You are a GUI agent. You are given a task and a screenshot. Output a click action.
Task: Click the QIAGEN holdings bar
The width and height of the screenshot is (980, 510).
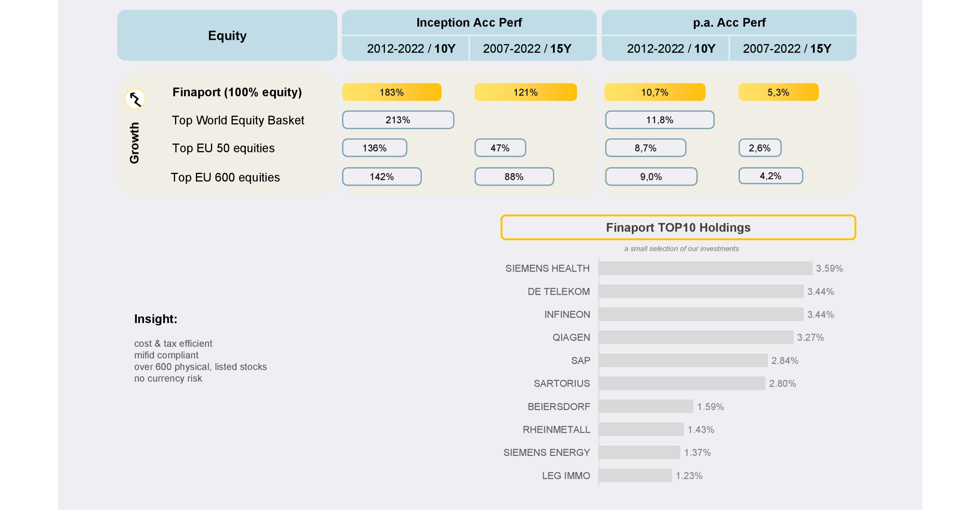tap(696, 338)
